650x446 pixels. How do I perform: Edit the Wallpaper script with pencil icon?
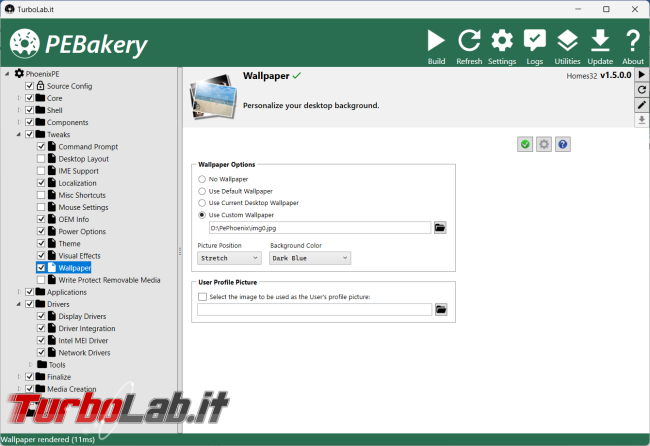(641, 105)
